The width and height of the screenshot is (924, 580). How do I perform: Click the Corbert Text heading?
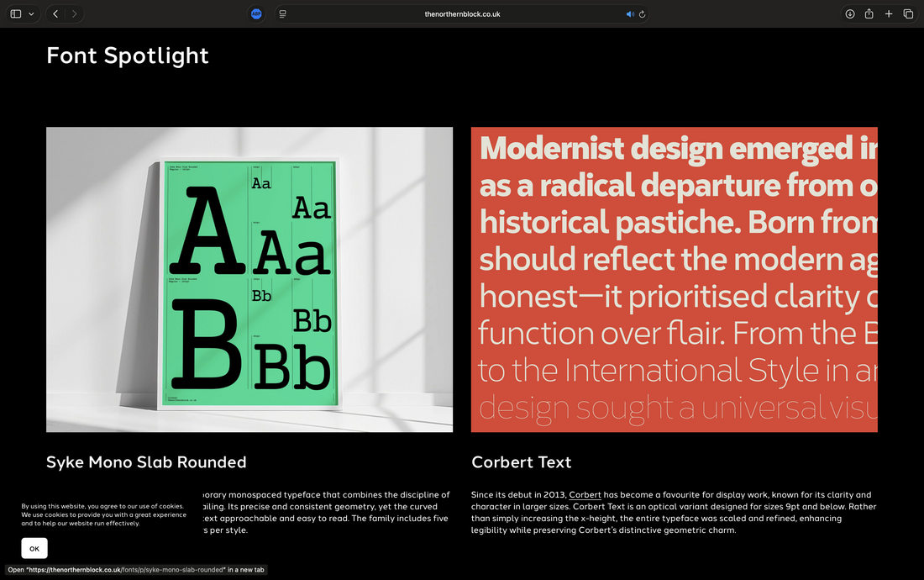[x=521, y=462]
